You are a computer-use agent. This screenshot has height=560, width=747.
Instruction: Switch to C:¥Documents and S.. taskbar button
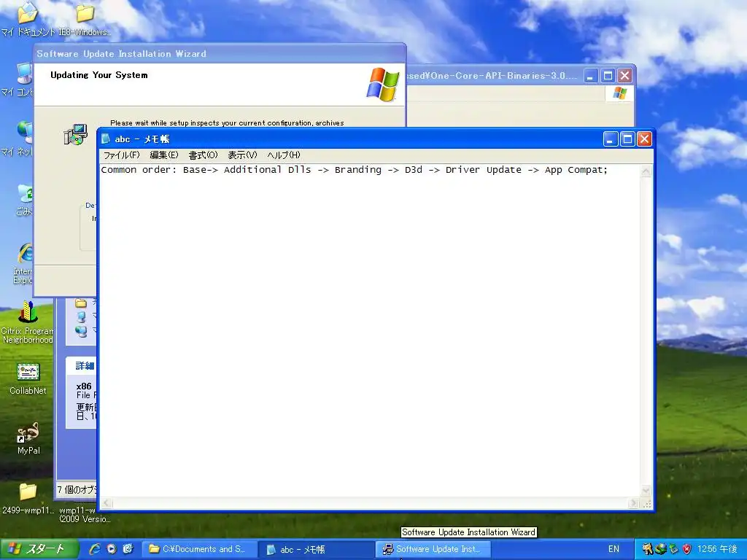coord(199,549)
